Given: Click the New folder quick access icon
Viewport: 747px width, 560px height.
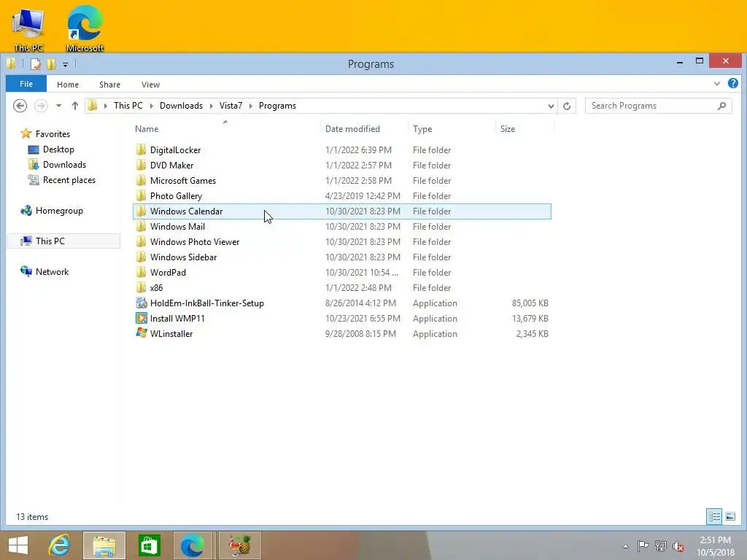Looking at the screenshot, I should [x=52, y=64].
